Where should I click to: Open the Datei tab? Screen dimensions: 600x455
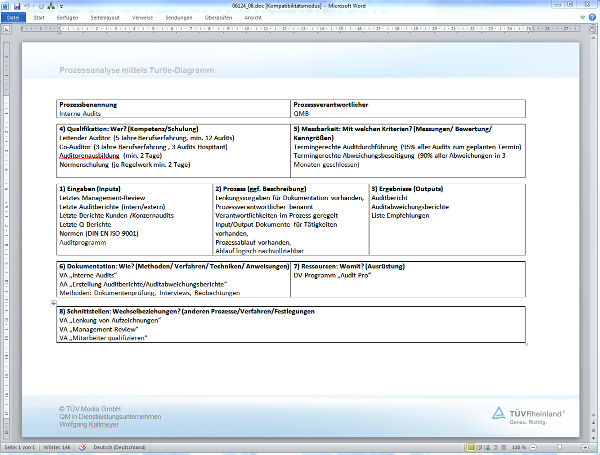coord(14,18)
